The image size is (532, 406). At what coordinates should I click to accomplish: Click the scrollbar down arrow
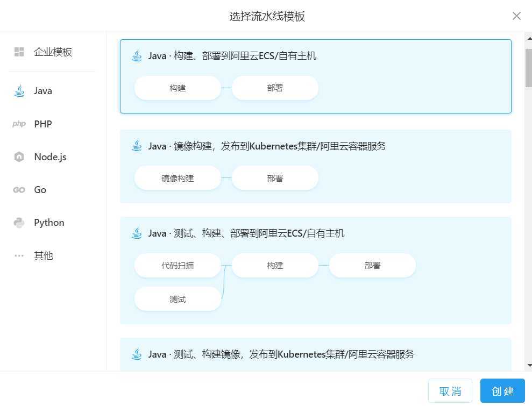click(x=529, y=366)
